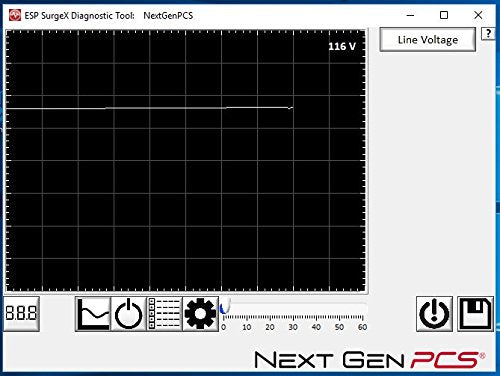Click the question mark help button
The height and width of the screenshot is (376, 500).
click(488, 33)
